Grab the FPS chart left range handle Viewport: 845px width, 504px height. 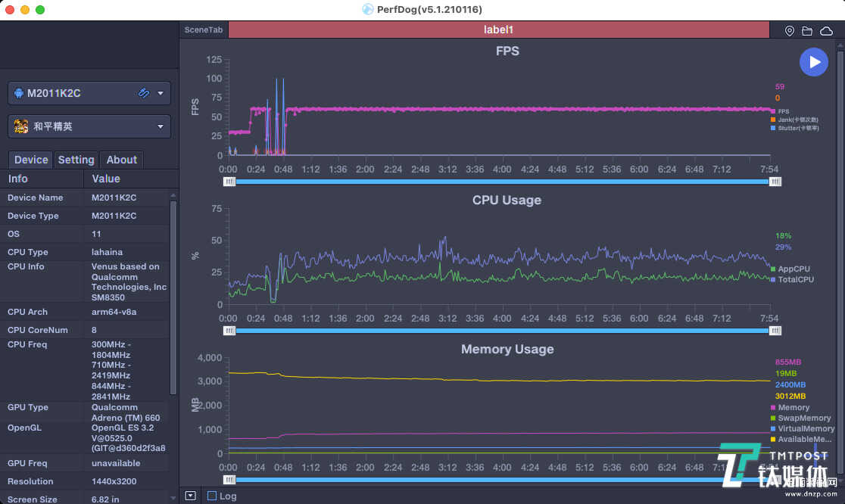pos(229,182)
